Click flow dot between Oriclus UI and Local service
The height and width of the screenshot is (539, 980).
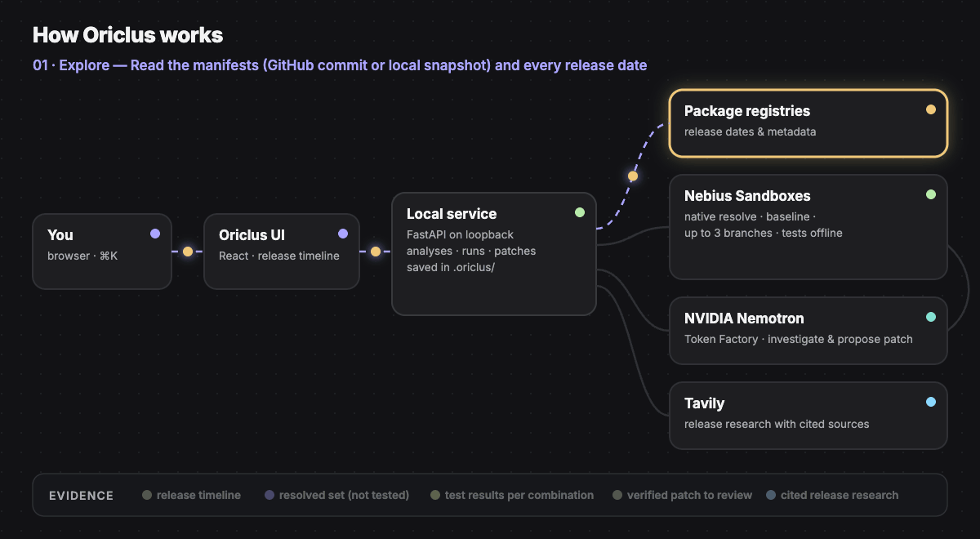tap(376, 252)
